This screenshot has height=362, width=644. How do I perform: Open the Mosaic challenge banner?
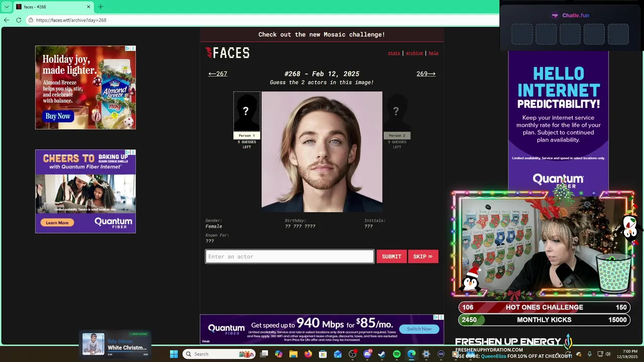tap(322, 34)
